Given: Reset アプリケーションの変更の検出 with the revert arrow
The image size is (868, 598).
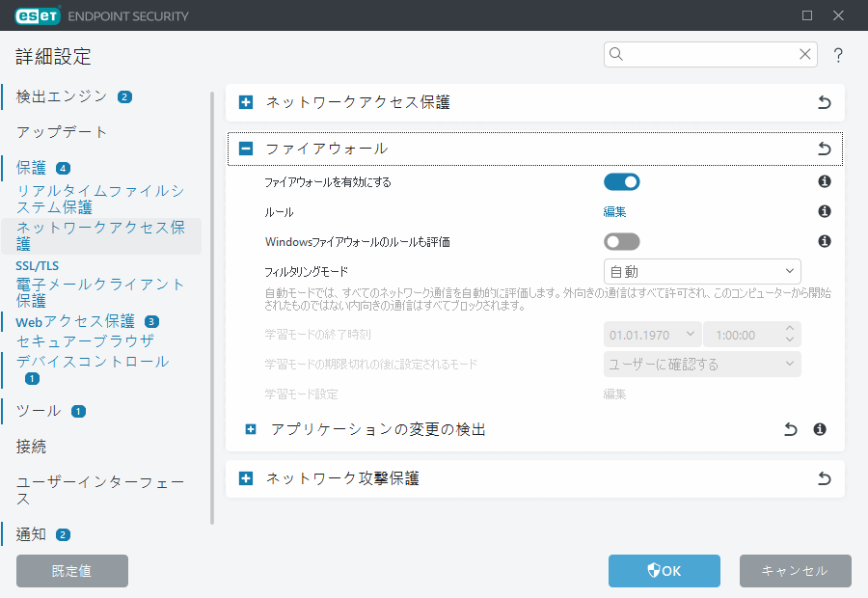Looking at the screenshot, I should coord(790,428).
